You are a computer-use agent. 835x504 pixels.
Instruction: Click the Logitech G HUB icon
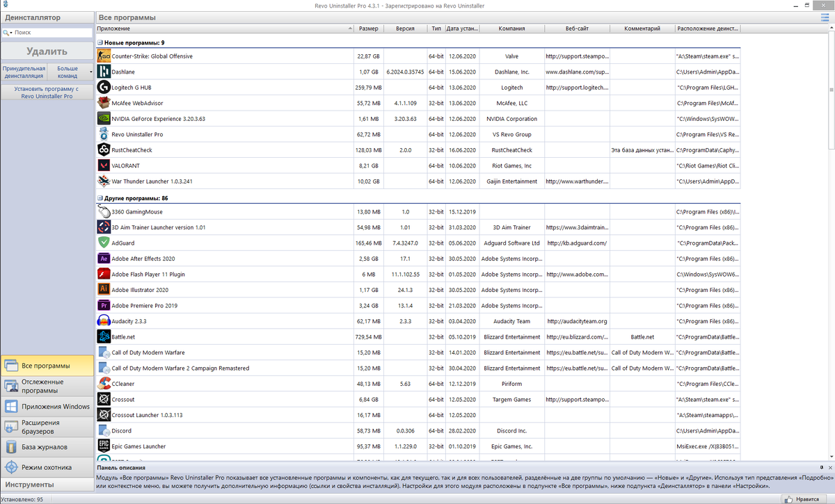click(104, 88)
